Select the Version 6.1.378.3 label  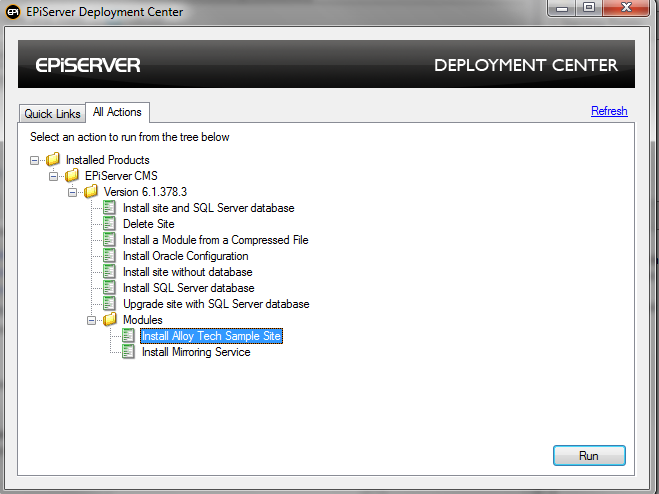click(x=145, y=192)
